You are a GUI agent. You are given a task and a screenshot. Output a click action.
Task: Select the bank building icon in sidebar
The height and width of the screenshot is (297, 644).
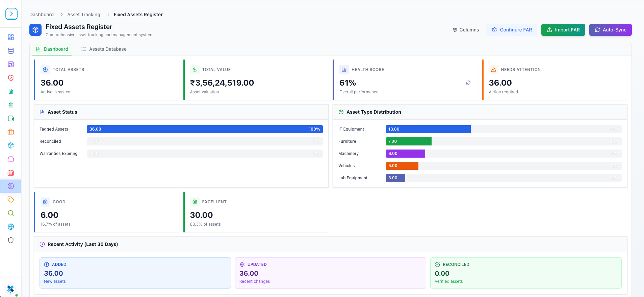point(11,105)
